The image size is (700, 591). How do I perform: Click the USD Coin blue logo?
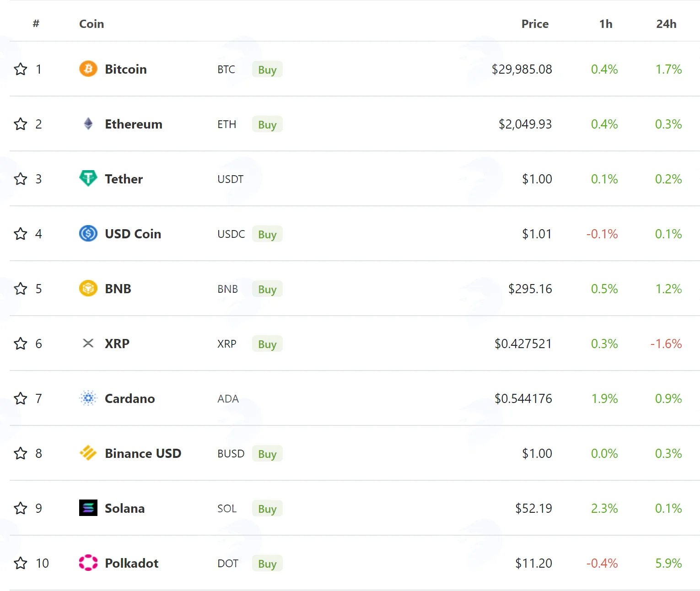[x=88, y=233]
